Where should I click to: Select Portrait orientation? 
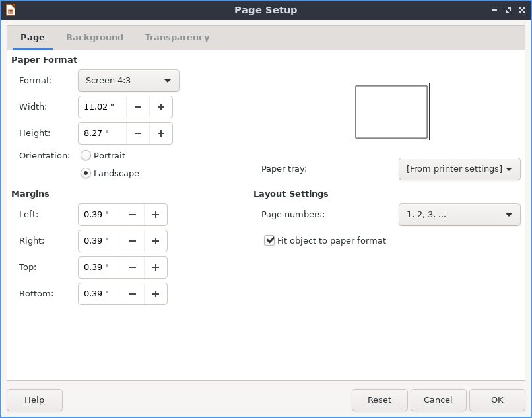pyautogui.click(x=86, y=156)
